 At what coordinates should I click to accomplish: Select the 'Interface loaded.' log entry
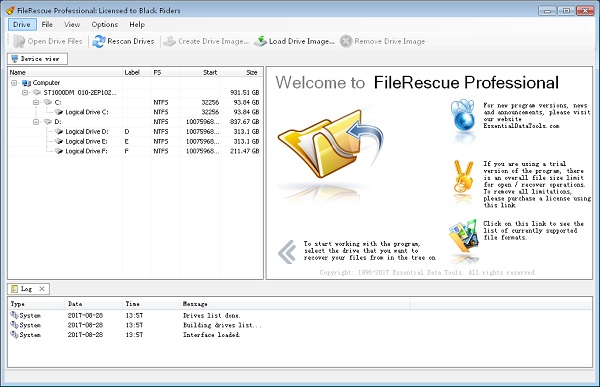[x=212, y=335]
